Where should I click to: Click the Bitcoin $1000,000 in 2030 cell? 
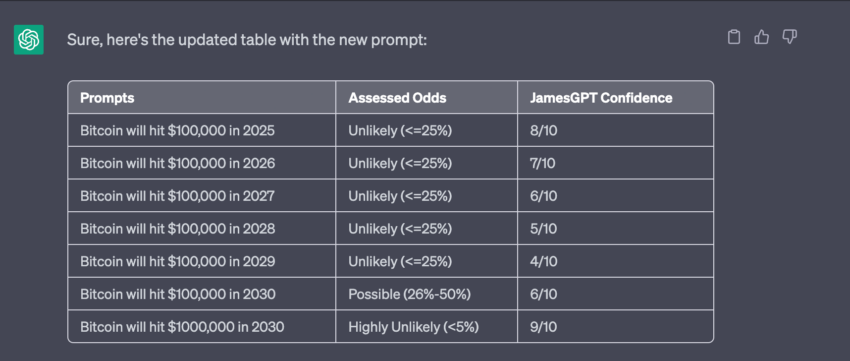(202, 326)
